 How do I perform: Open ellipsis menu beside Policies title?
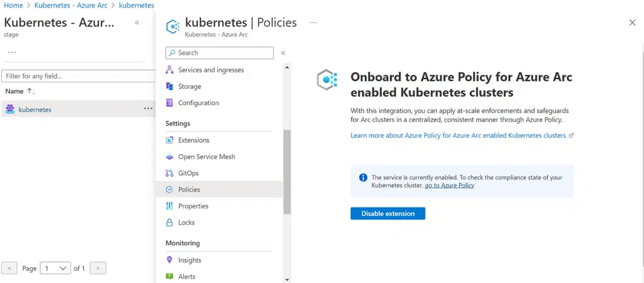[x=313, y=23]
